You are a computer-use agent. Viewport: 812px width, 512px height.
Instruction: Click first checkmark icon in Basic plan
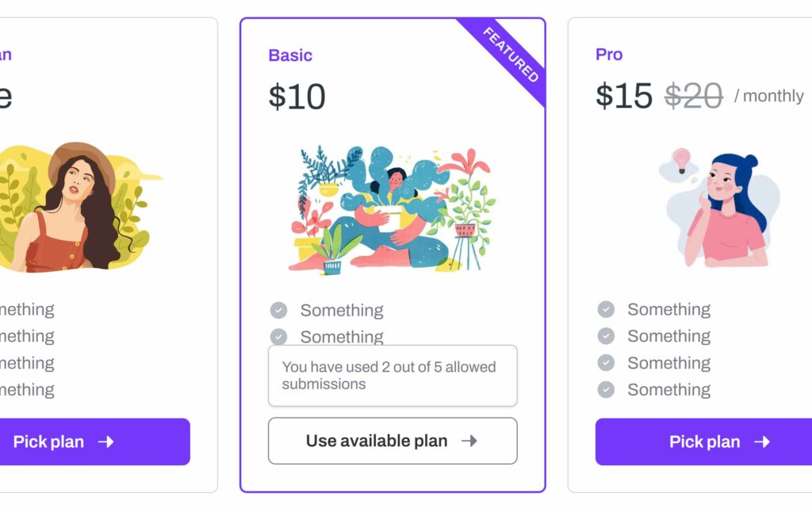pos(278,310)
